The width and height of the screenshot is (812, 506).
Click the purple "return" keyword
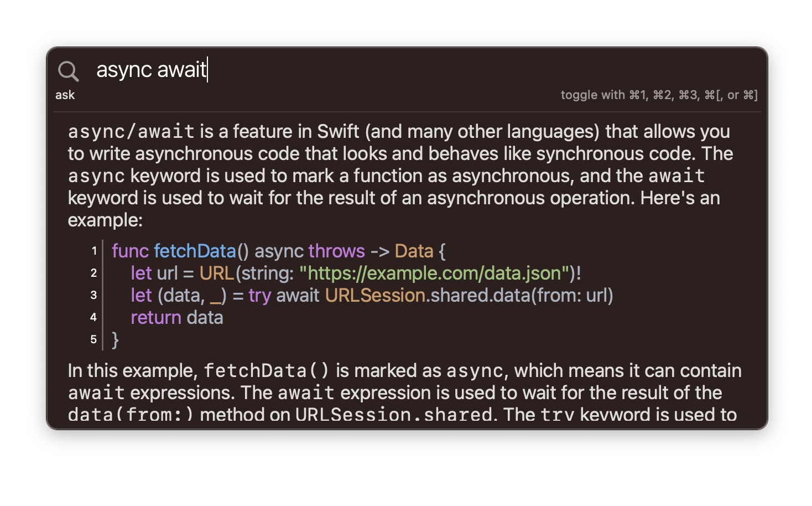pyautogui.click(x=156, y=317)
